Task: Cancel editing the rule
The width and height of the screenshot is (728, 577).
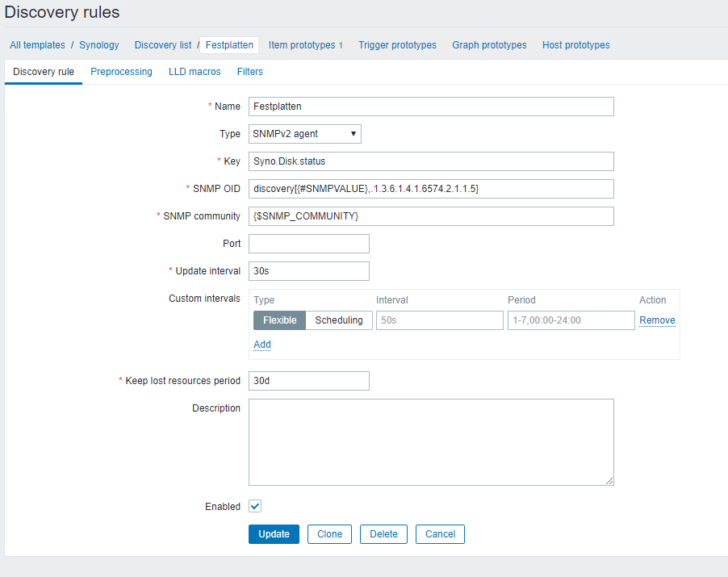Action: [440, 534]
